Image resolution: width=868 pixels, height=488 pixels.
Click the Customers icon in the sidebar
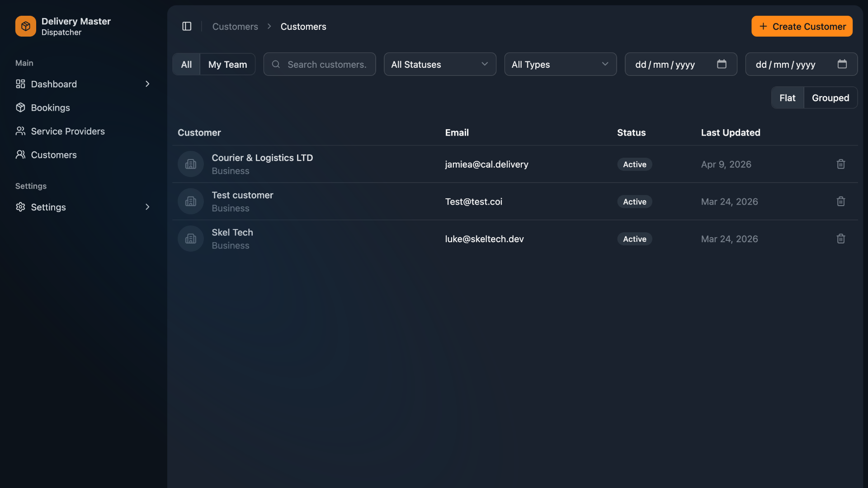[x=20, y=155]
